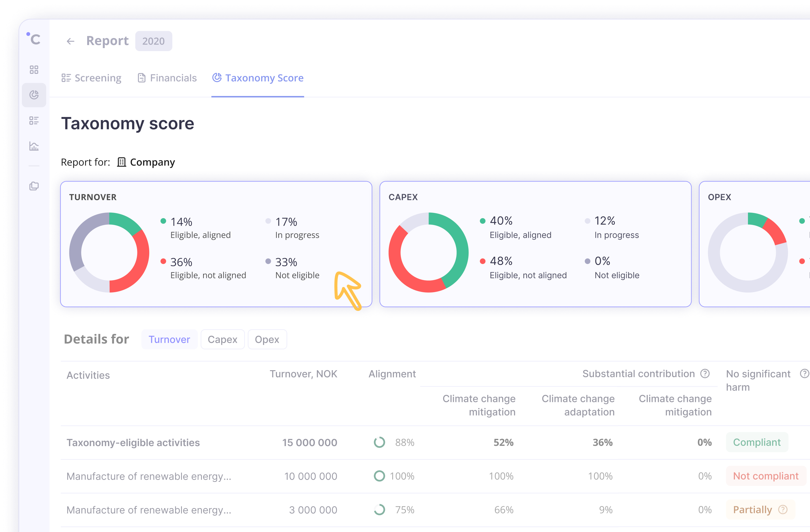Open the list details icon in sidebar

34,120
